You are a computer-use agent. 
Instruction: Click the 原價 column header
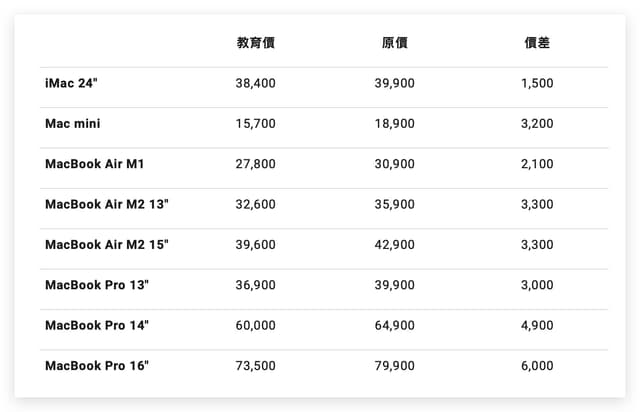tap(395, 42)
